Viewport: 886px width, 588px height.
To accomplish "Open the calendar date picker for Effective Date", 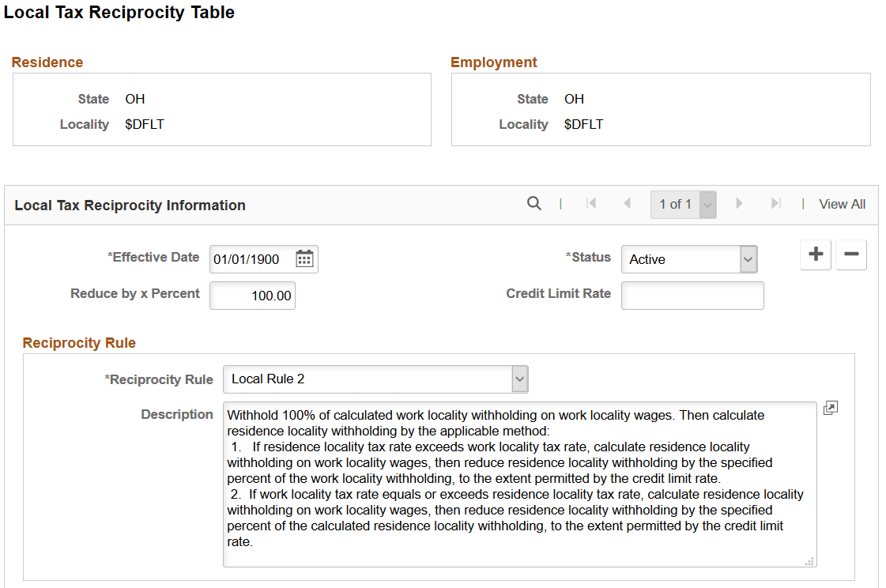I will (305, 258).
